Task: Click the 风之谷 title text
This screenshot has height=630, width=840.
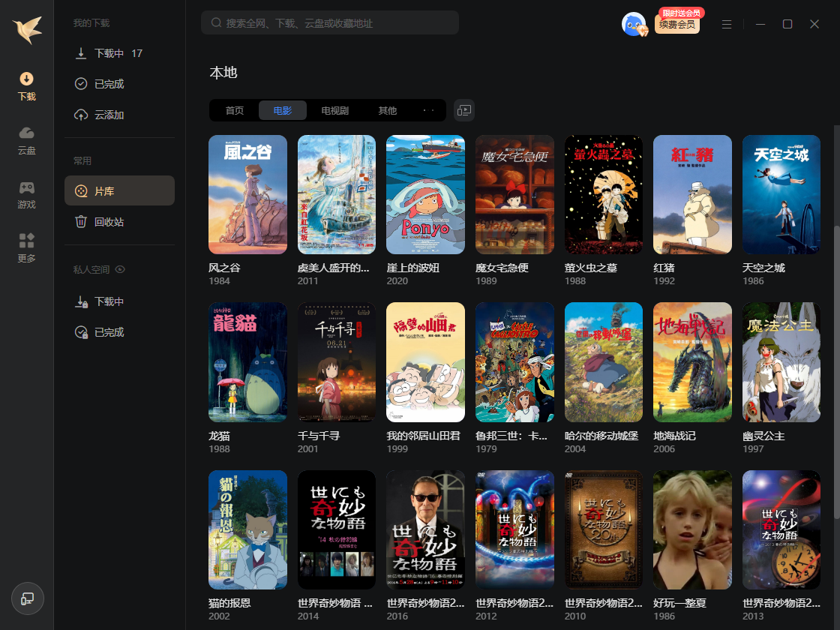Action: point(224,268)
